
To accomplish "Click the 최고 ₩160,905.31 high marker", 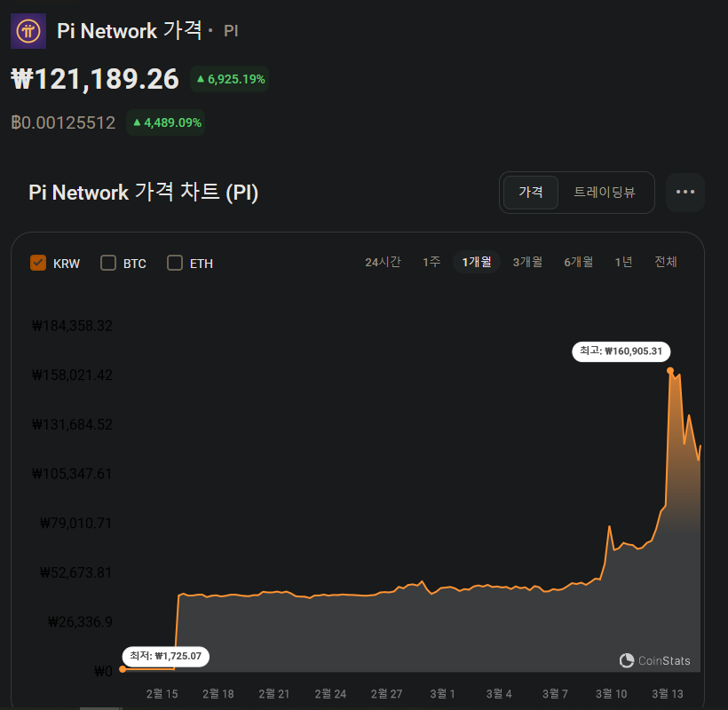I will click(621, 351).
